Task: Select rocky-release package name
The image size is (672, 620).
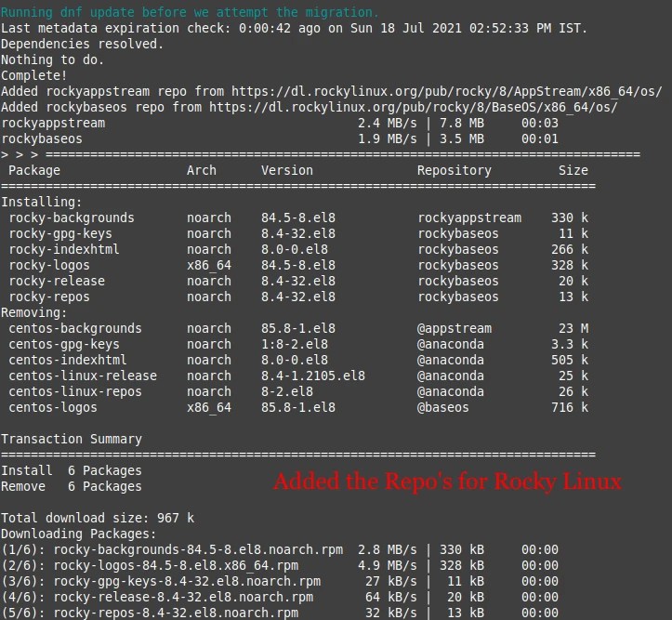Action: point(57,282)
